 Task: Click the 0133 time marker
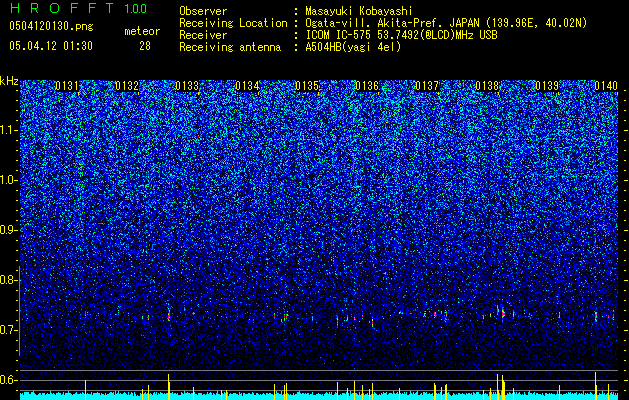click(x=187, y=86)
